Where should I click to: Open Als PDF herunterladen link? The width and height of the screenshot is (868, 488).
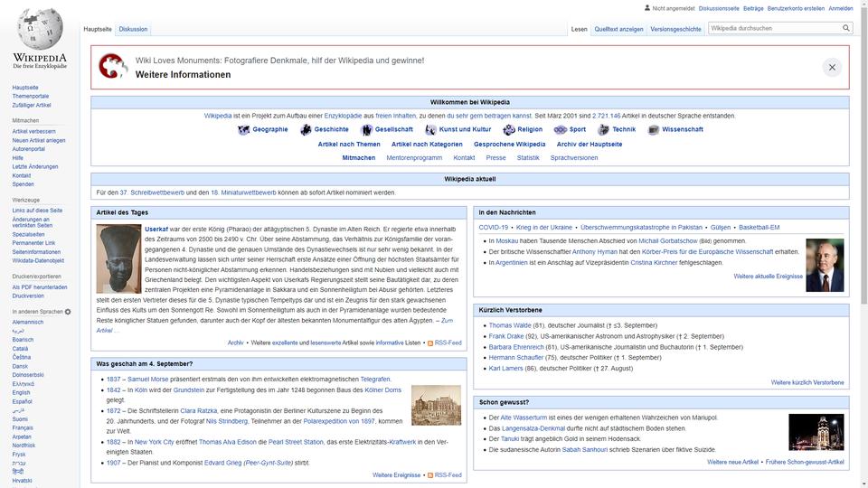point(40,287)
